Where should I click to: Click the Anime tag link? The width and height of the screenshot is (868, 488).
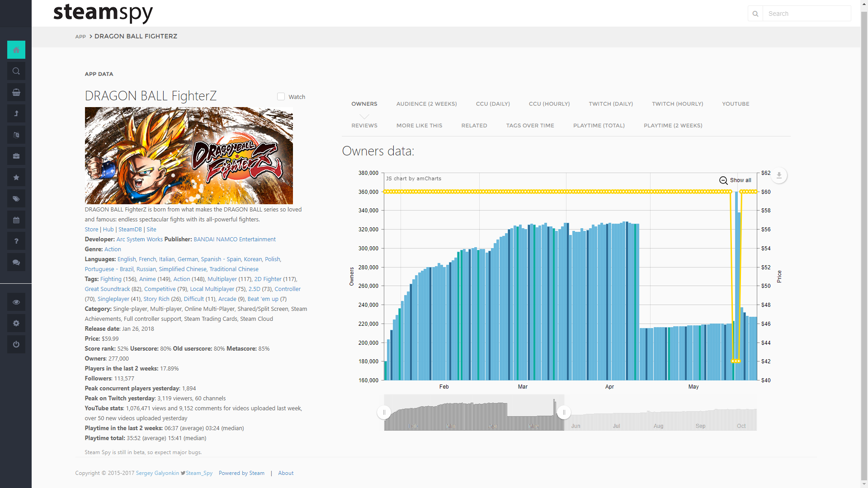pyautogui.click(x=147, y=279)
